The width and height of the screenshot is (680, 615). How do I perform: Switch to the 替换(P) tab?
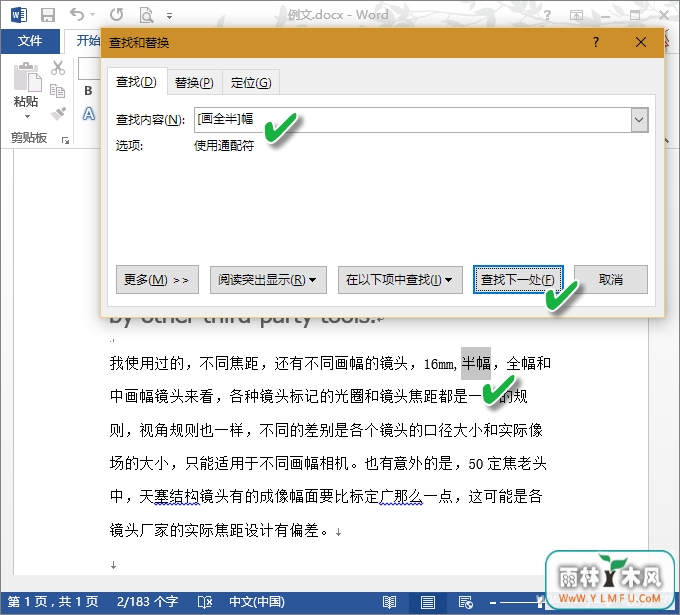194,82
